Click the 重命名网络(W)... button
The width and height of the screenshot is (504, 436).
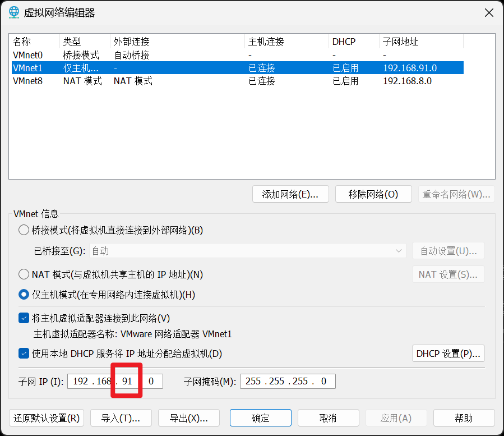[456, 194]
